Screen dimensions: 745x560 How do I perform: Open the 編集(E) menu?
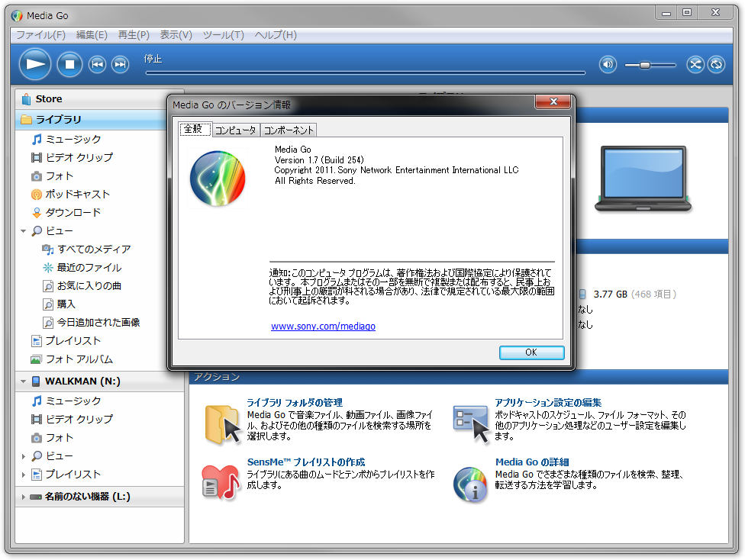click(92, 34)
